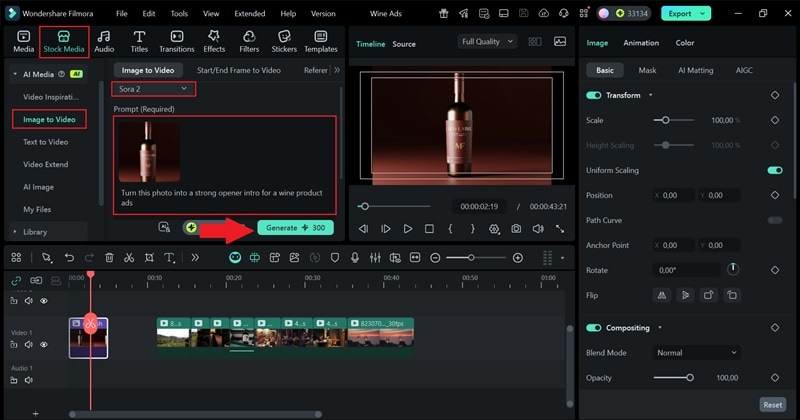
Task: Toggle the Transform switch
Action: click(x=593, y=95)
